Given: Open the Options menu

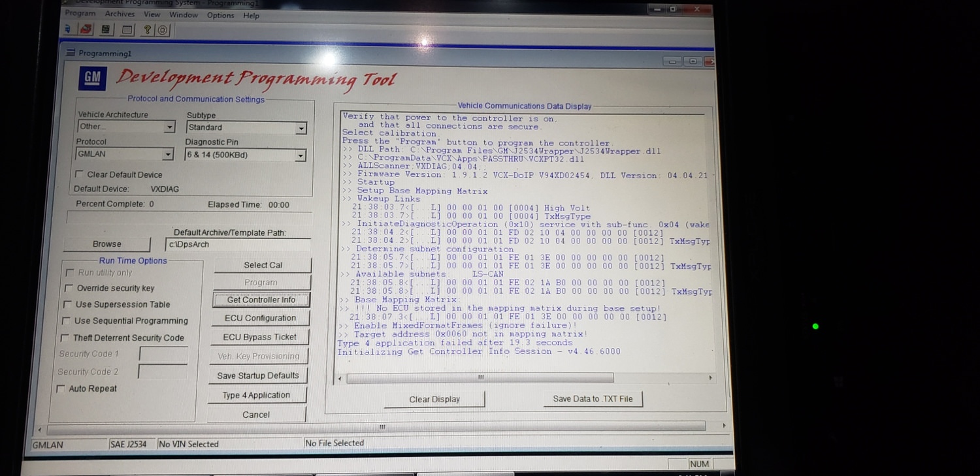Looking at the screenshot, I should [x=221, y=15].
